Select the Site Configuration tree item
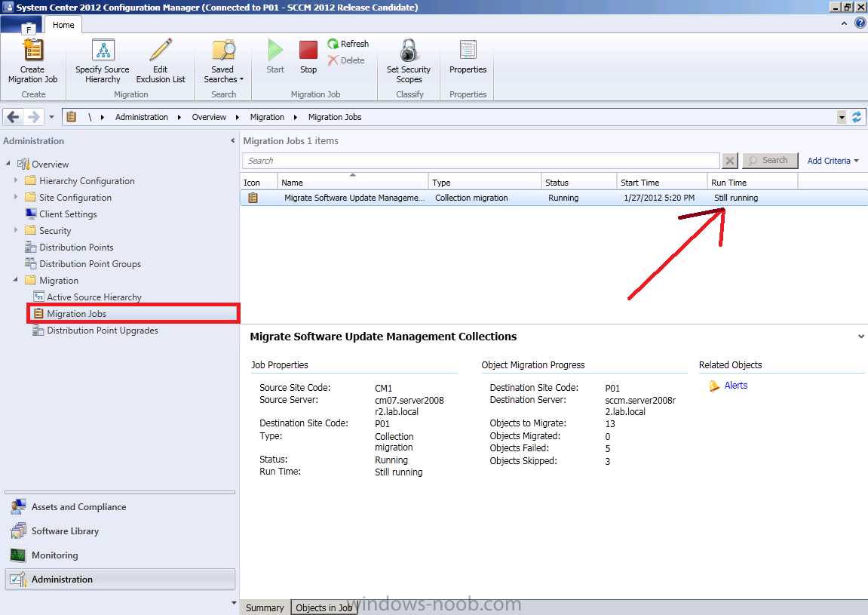The width and height of the screenshot is (868, 615). pyautogui.click(x=75, y=197)
